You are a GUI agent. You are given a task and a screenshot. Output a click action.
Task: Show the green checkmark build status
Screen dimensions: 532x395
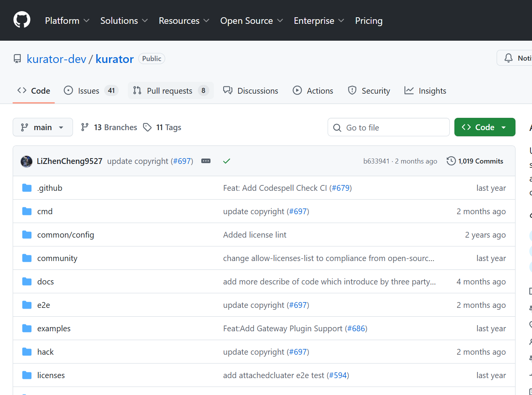point(227,161)
